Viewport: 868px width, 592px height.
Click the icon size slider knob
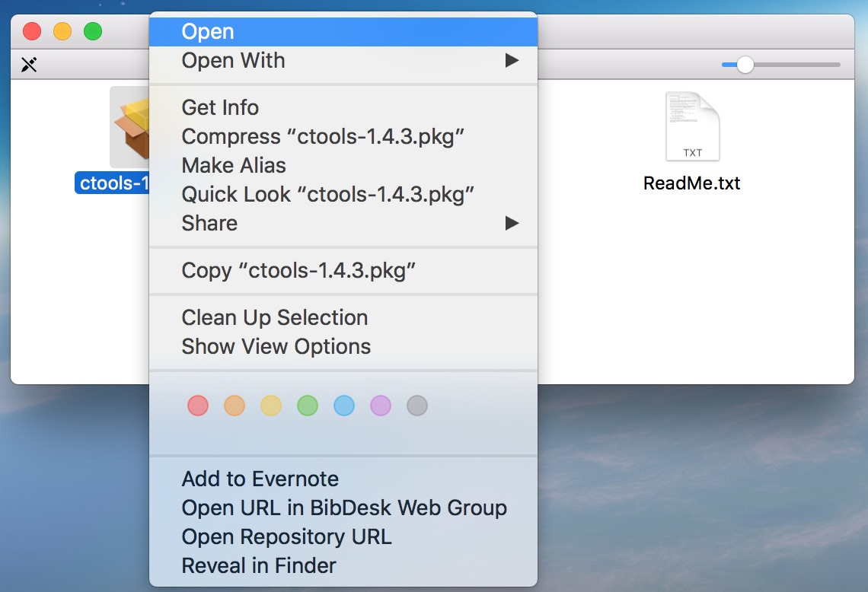pos(745,65)
